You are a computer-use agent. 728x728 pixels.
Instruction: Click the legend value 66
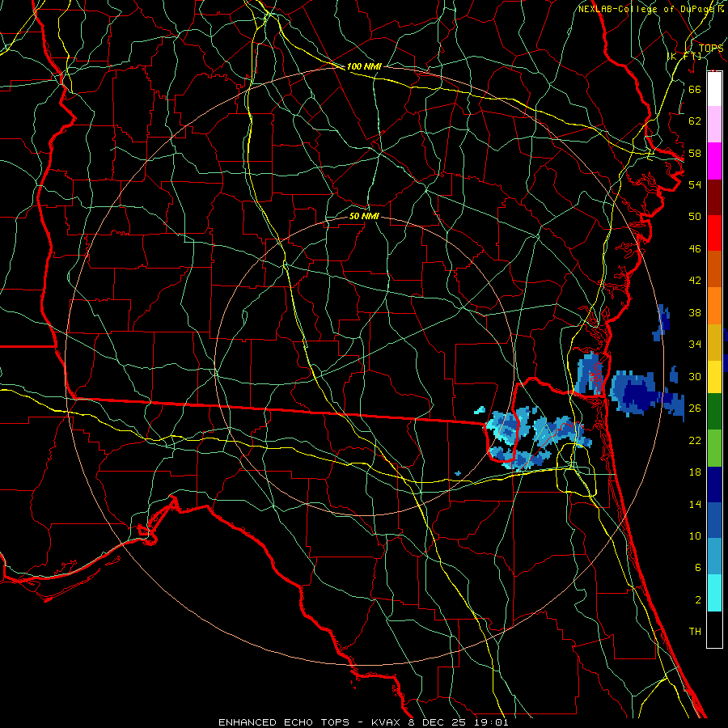695,89
